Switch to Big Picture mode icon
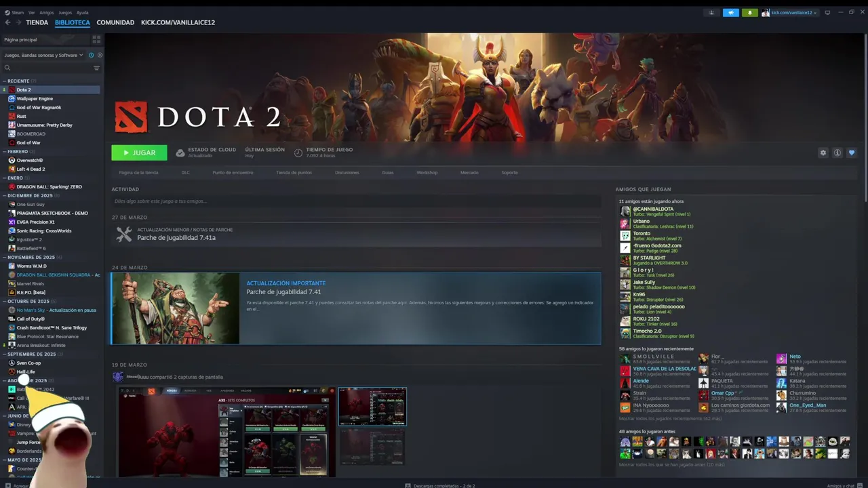The height and width of the screenshot is (488, 868). [827, 12]
